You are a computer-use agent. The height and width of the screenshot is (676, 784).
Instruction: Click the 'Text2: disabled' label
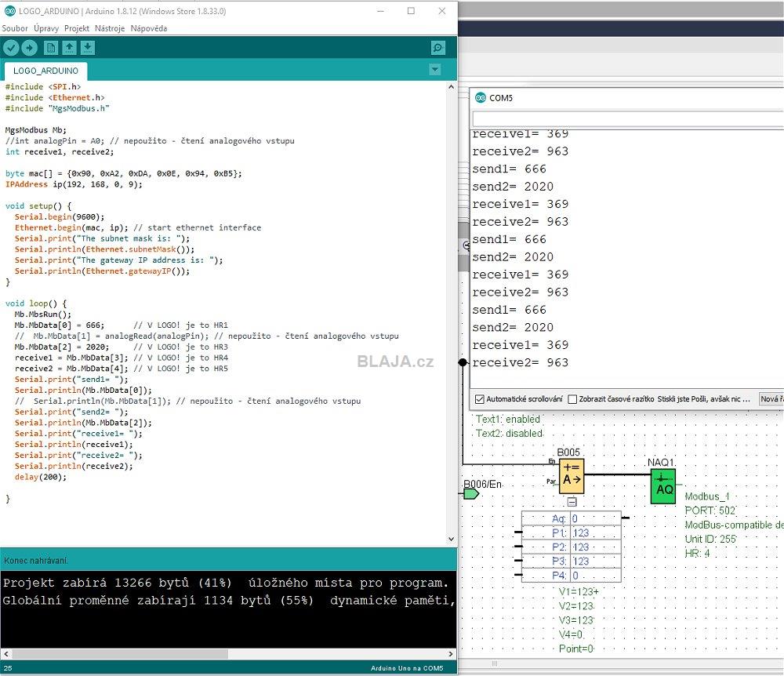tap(509, 433)
